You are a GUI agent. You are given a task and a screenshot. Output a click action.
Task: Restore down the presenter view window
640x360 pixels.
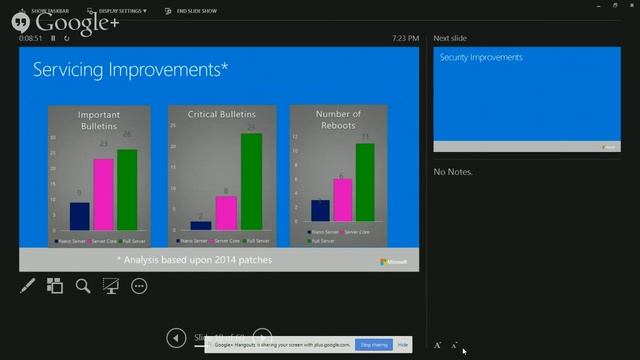[x=615, y=5]
